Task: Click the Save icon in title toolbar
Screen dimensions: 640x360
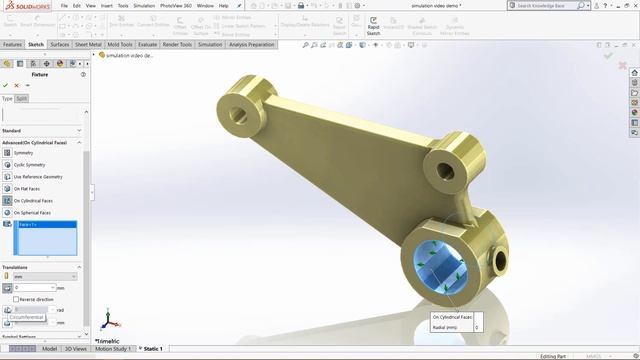Action: [x=288, y=6]
